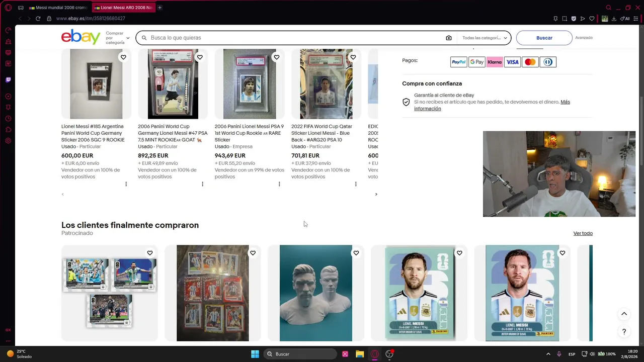Viewport: 644px width, 362px height.
Task: Click the Buscar search button
Action: [544, 38]
